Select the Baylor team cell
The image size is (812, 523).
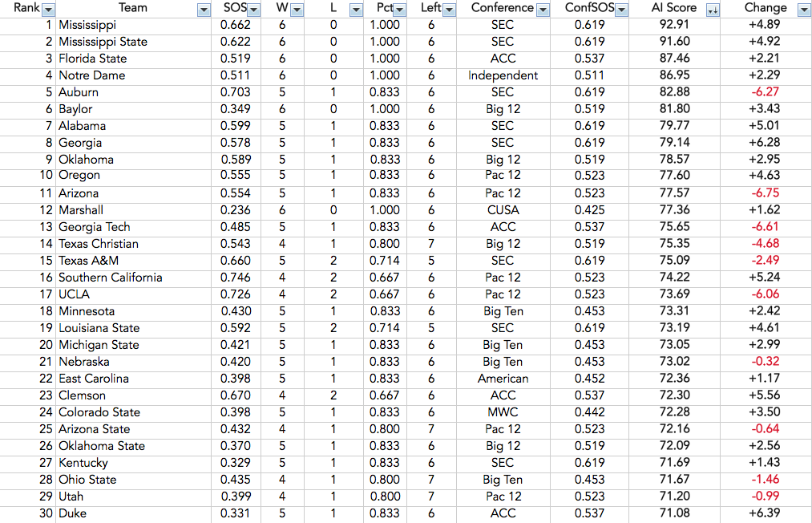133,109
